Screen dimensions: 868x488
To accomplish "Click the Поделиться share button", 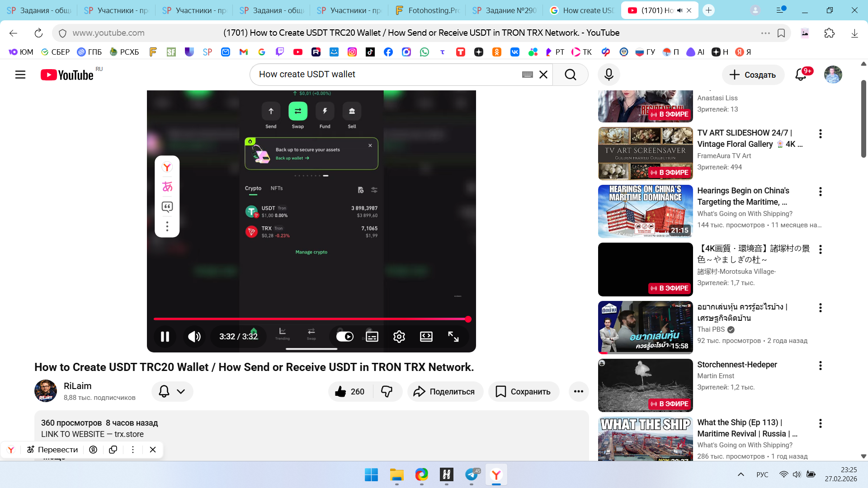I will (445, 391).
